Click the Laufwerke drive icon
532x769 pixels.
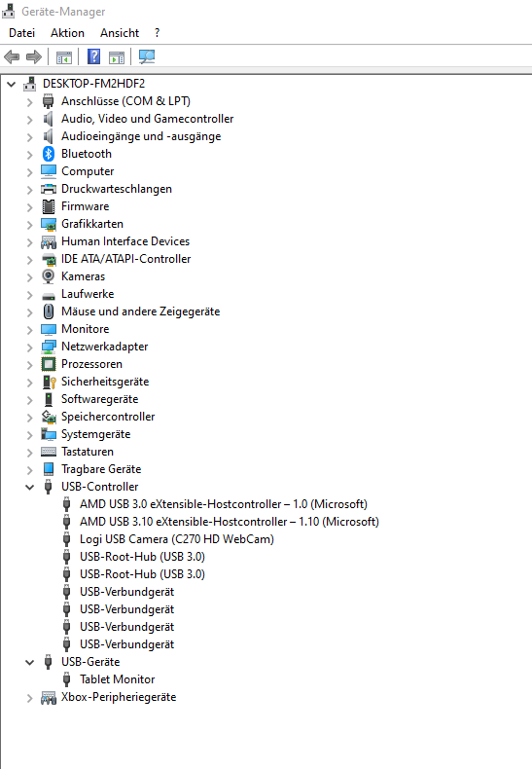pos(49,296)
